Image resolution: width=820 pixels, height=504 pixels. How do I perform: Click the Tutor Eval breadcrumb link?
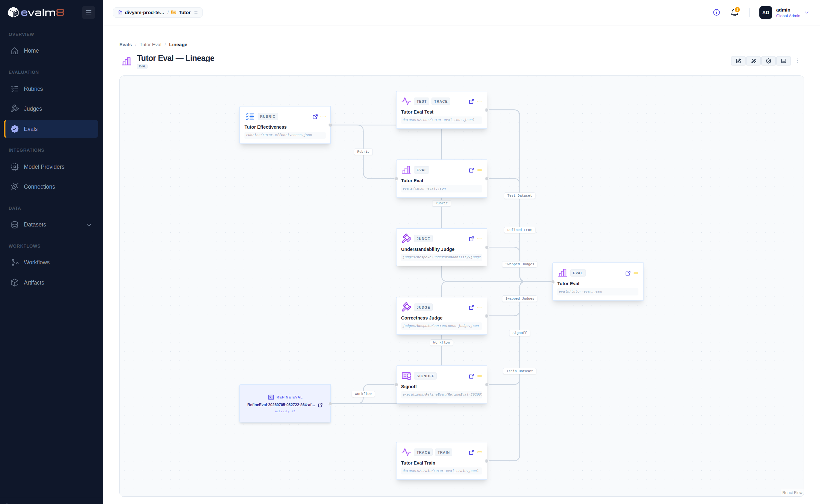click(x=150, y=45)
